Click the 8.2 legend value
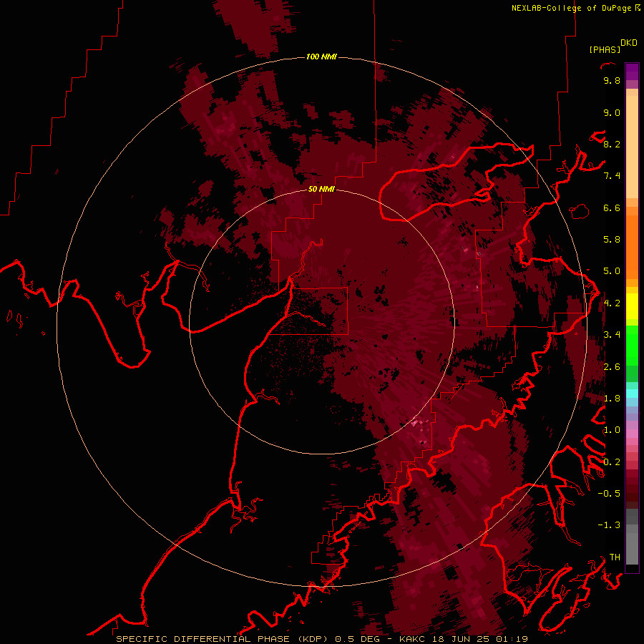The image size is (644, 644). [612, 144]
